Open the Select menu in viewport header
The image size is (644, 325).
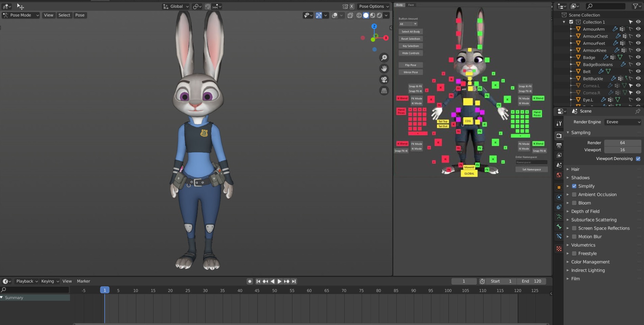[64, 15]
